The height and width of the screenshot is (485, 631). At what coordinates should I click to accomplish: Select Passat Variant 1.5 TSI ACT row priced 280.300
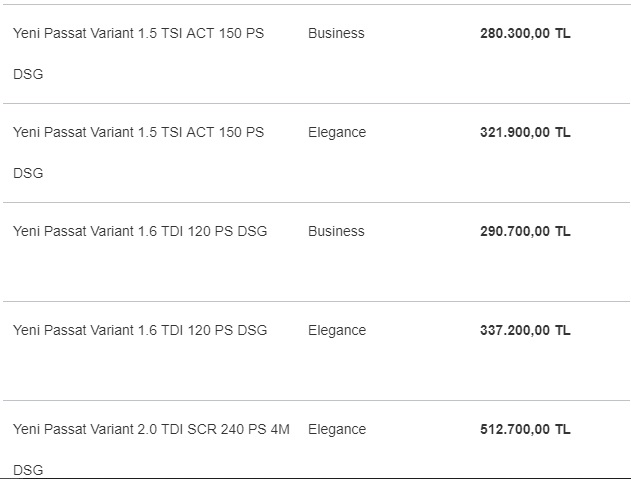(316, 54)
